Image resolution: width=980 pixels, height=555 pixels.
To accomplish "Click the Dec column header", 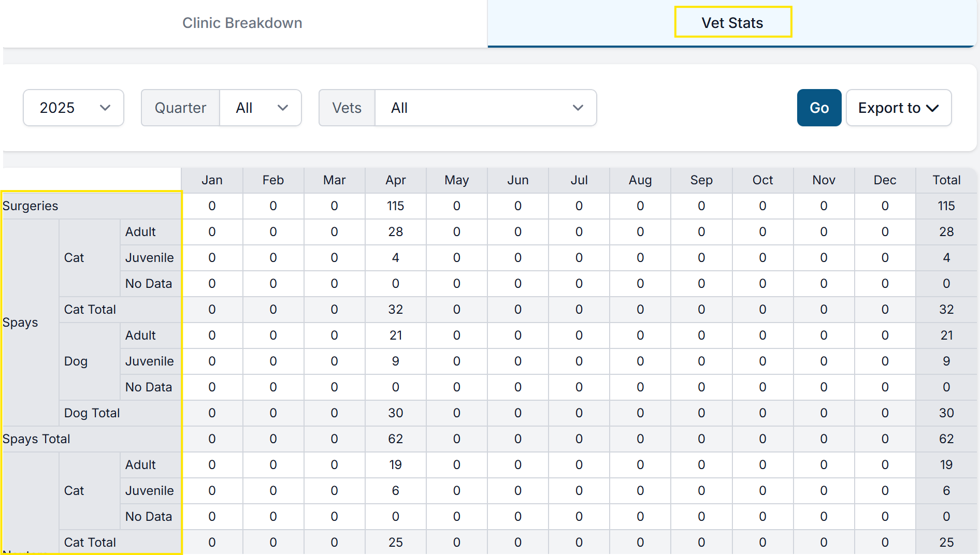I will 885,180.
